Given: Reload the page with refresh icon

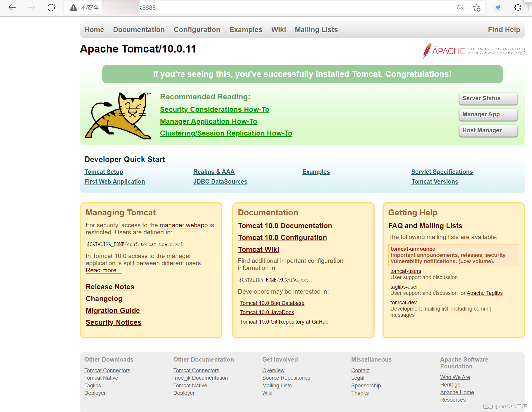Looking at the screenshot, I should point(51,7).
